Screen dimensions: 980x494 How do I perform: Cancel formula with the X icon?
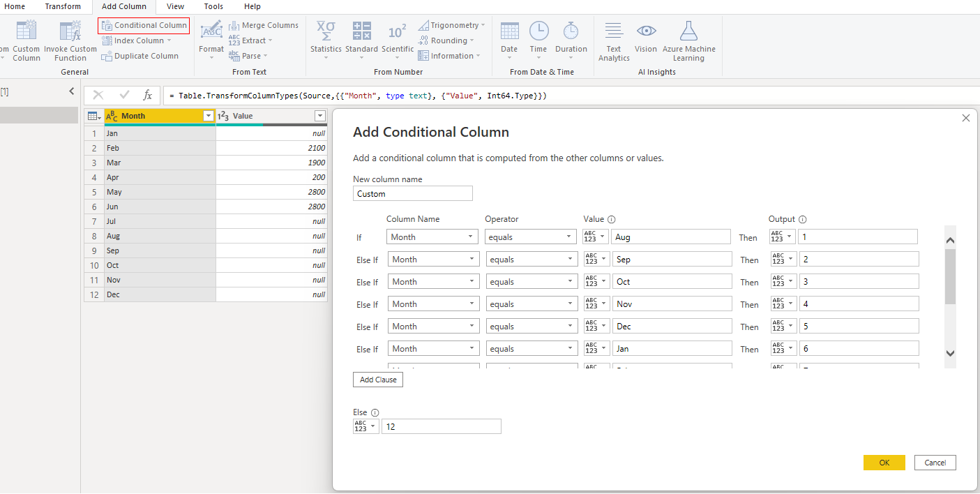[98, 96]
